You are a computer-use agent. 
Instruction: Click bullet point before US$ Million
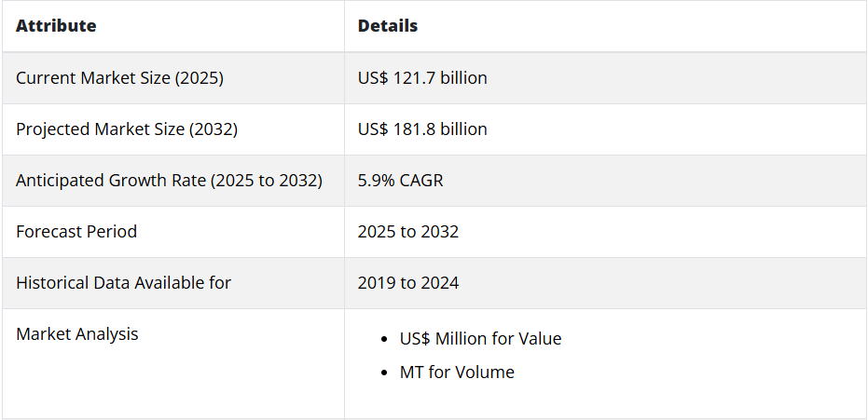coord(385,339)
